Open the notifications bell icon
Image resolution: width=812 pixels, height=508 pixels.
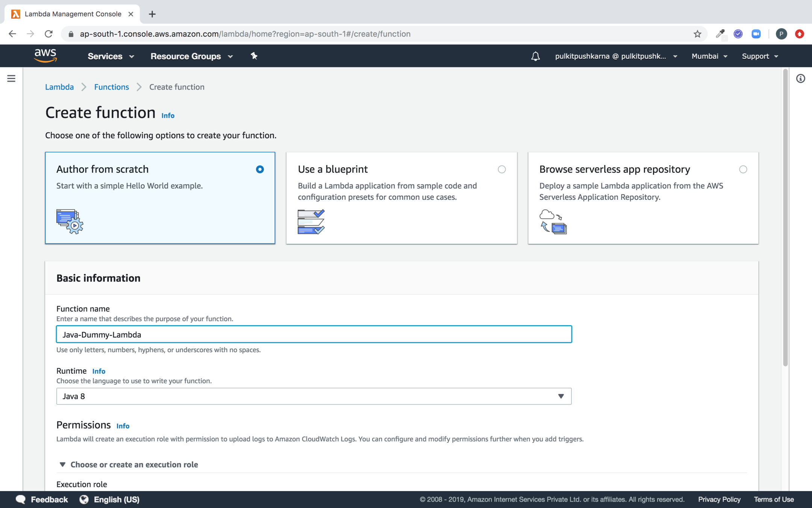point(535,56)
